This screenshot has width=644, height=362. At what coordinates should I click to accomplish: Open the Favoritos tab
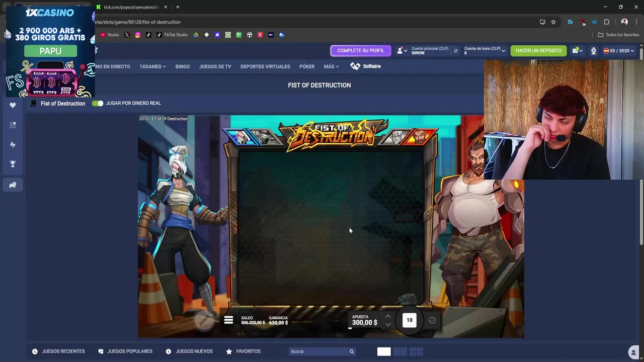pos(244,351)
